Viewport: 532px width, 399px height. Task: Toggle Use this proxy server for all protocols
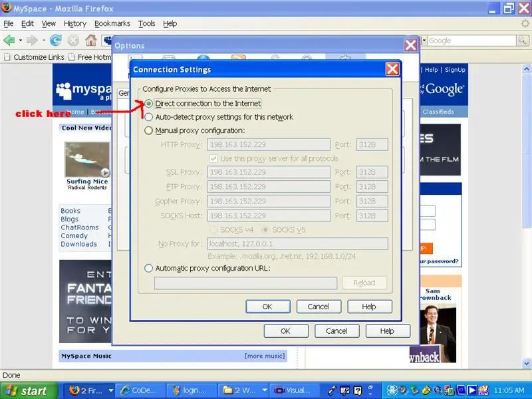click(213, 158)
